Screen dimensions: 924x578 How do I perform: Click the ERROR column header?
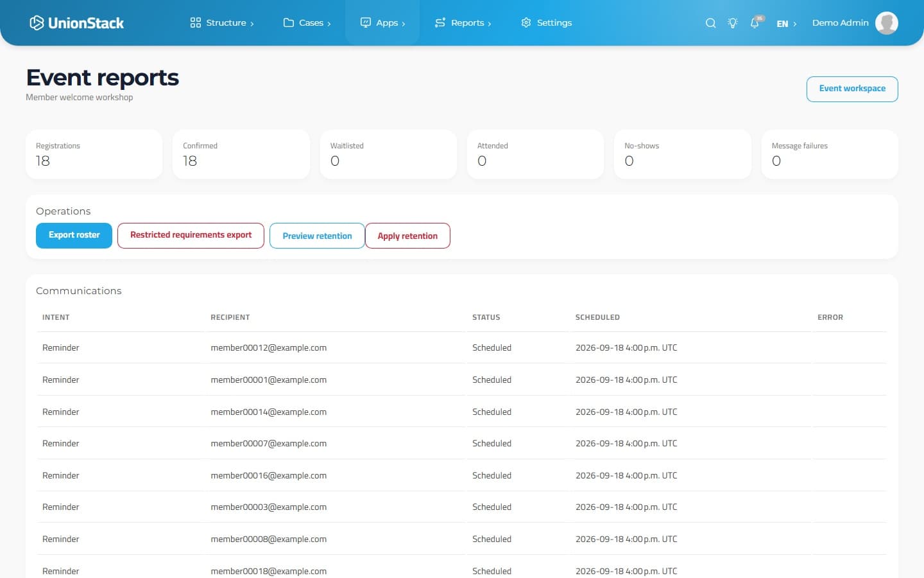click(x=830, y=317)
